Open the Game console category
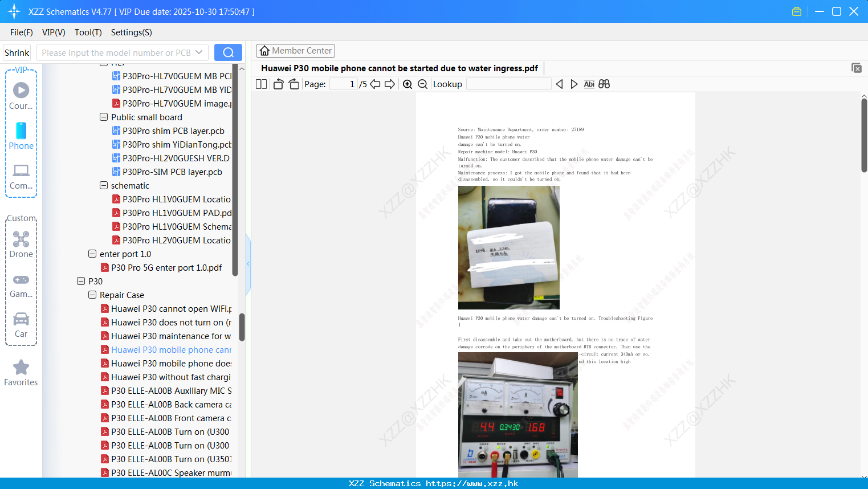 21,285
